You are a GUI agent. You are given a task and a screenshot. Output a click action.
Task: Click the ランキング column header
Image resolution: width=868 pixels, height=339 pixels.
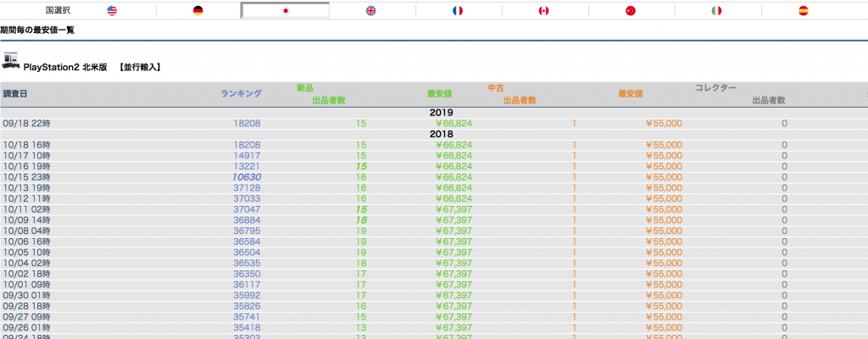(x=241, y=94)
